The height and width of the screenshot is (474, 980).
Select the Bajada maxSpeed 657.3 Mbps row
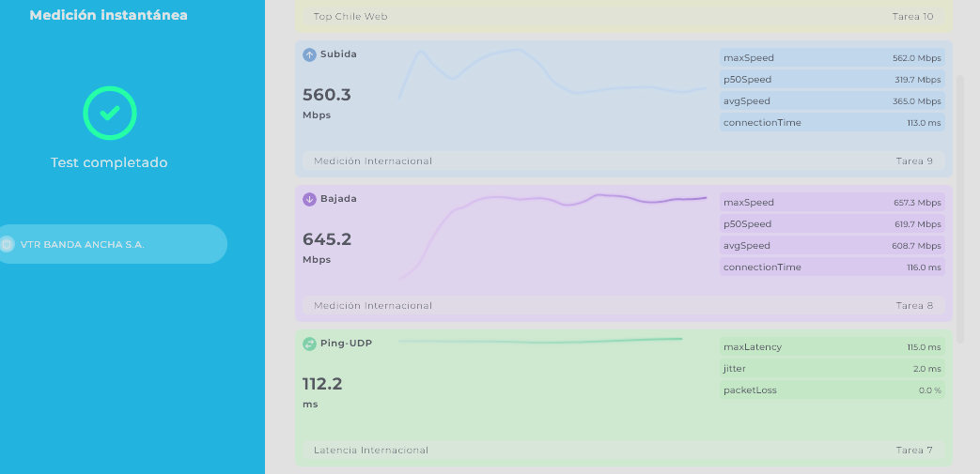pos(832,203)
